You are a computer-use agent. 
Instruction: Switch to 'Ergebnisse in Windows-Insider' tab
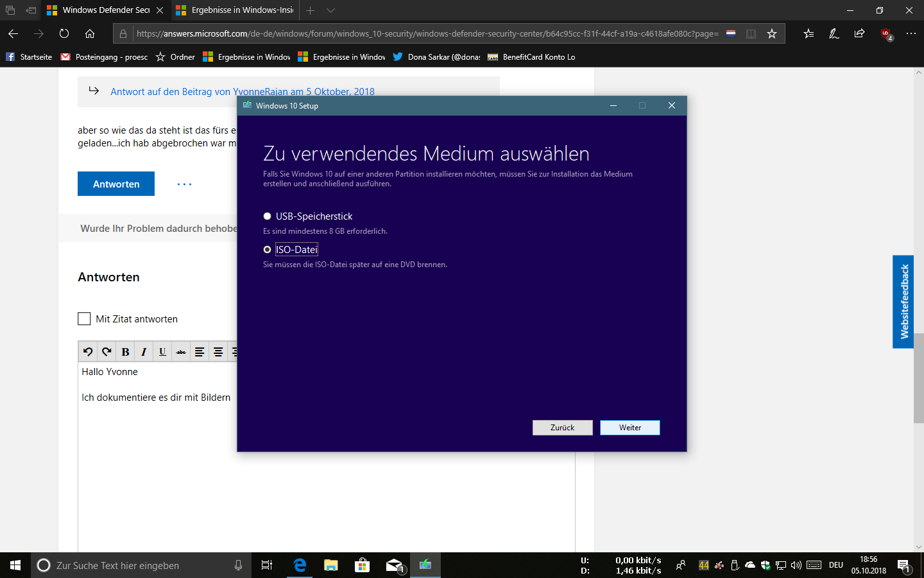(x=235, y=10)
